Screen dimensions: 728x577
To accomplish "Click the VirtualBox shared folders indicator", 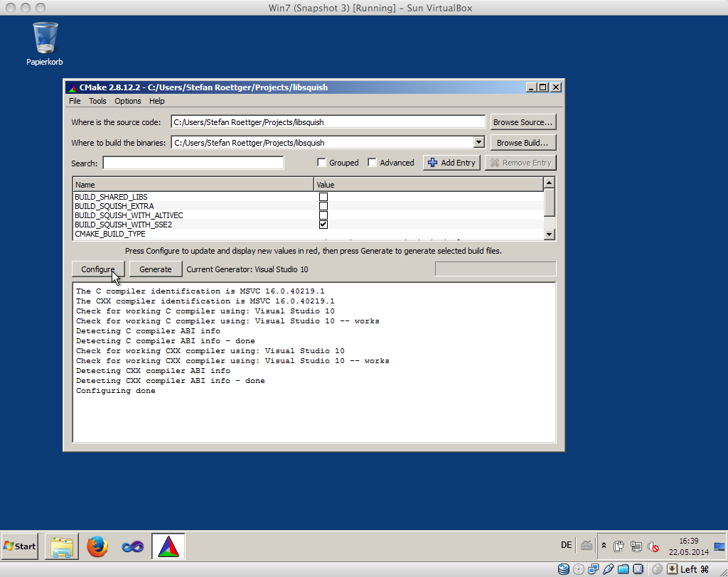I will click(623, 569).
